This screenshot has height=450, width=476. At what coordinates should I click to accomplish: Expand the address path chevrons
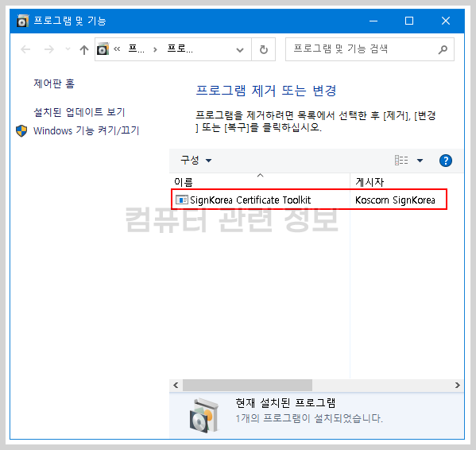pyautogui.click(x=117, y=48)
